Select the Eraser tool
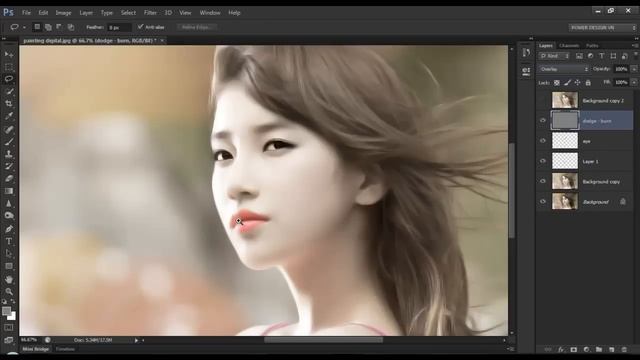The height and width of the screenshot is (360, 640). pyautogui.click(x=9, y=178)
